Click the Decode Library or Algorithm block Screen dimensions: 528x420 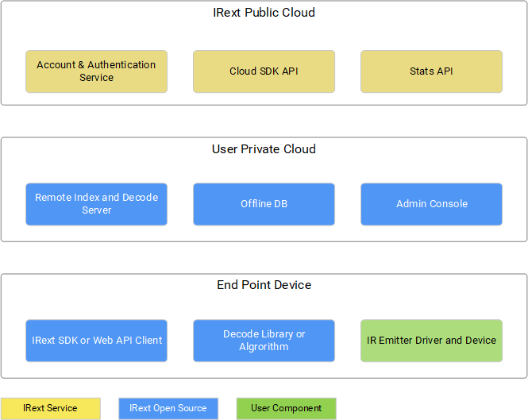click(264, 341)
